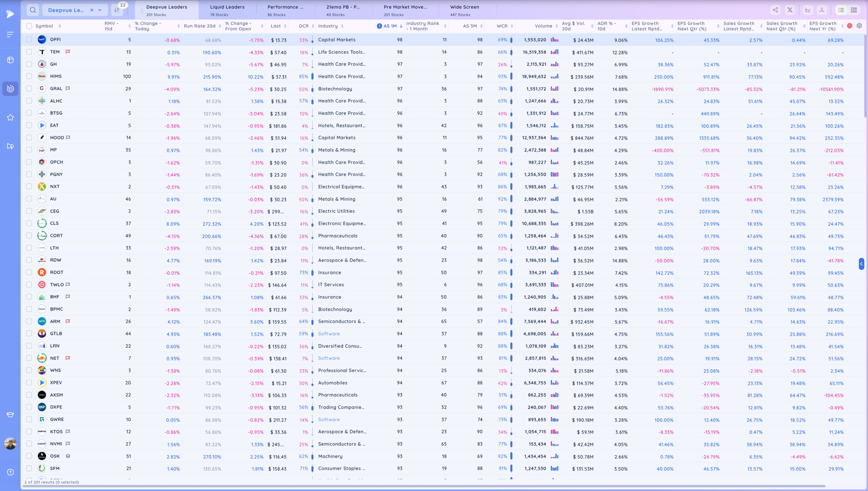The image size is (868, 491).
Task: Switch to Liquid Leaders tab
Action: click(x=227, y=10)
